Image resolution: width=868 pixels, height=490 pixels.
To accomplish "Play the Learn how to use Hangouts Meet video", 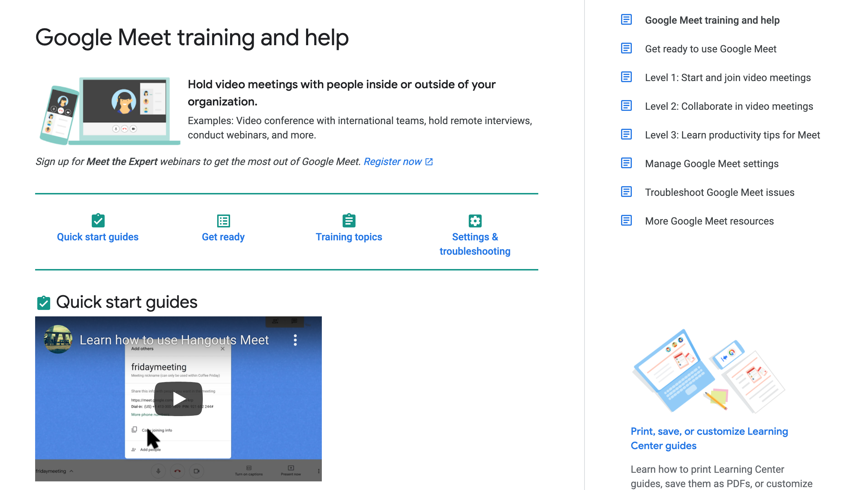I will pyautogui.click(x=178, y=399).
